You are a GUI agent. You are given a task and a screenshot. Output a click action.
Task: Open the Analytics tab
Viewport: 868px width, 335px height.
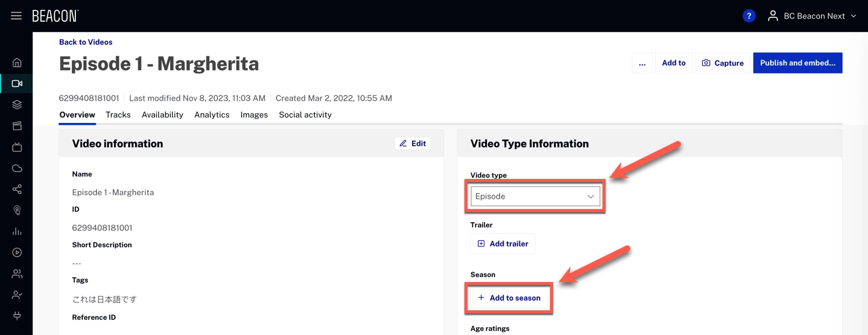click(x=212, y=114)
